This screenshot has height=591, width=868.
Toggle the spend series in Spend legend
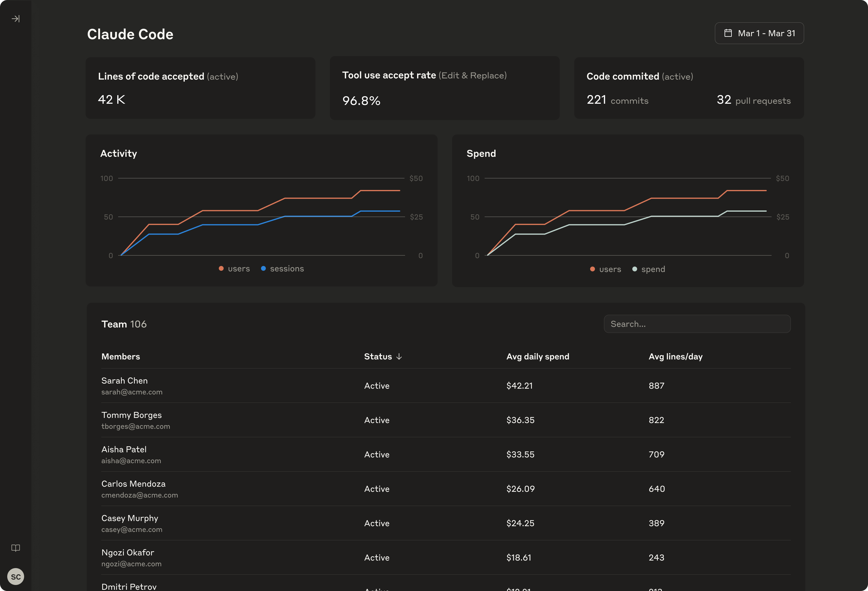(648, 269)
